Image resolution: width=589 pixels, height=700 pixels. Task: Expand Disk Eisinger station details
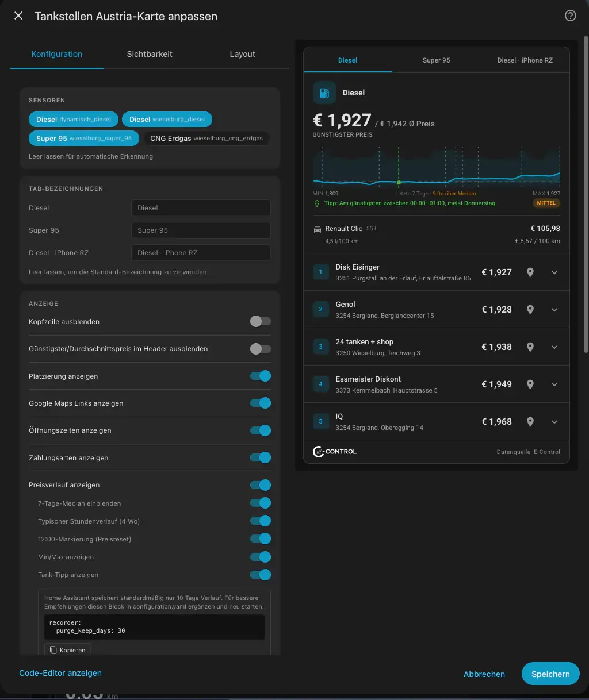tap(554, 272)
